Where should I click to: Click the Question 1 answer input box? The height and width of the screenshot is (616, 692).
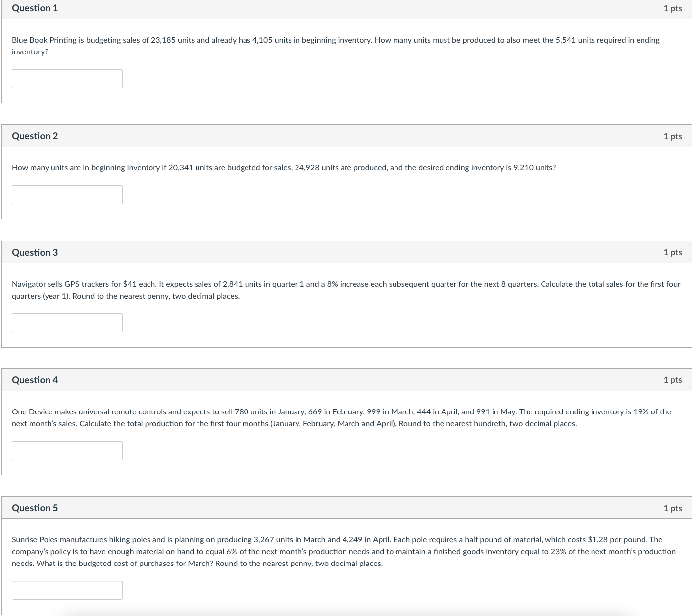coord(67,79)
